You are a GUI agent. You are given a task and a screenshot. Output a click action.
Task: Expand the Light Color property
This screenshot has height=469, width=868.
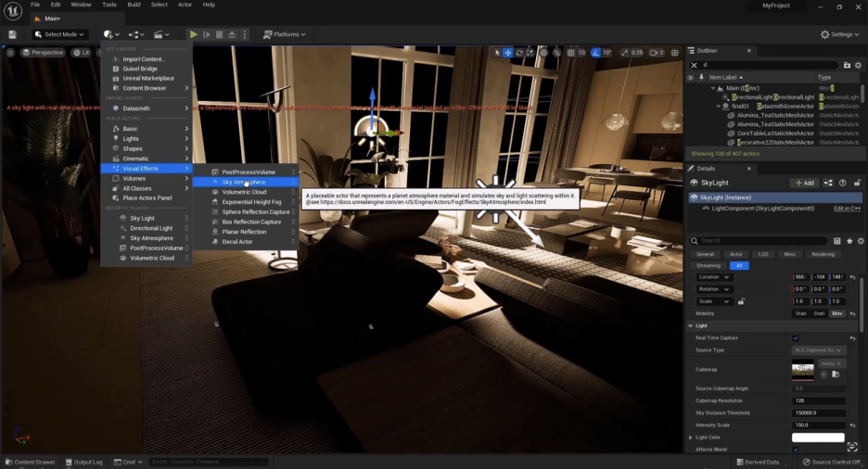(690, 437)
